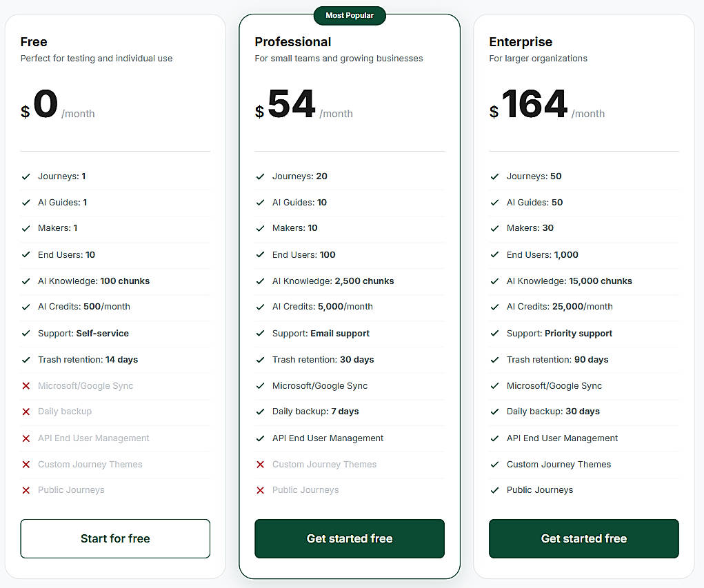Click Professional plan 'Get started free' button
704x588 pixels.
[350, 538]
